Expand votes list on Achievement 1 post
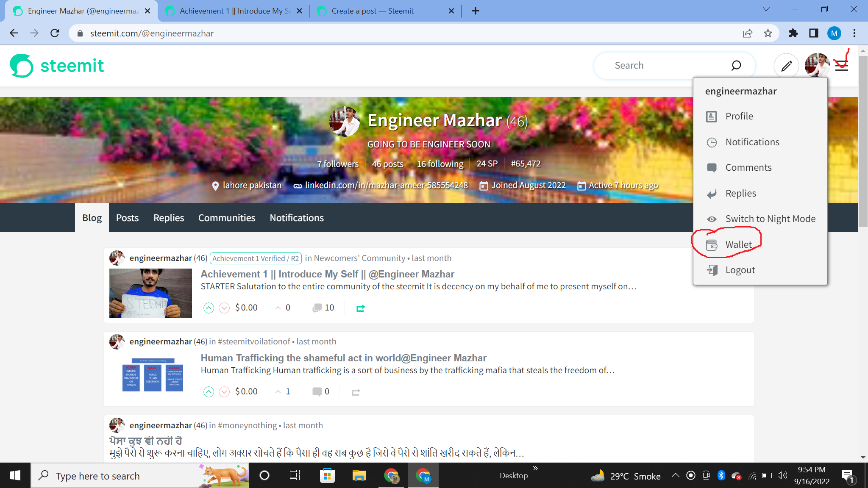The height and width of the screenshot is (488, 868). [x=283, y=308]
